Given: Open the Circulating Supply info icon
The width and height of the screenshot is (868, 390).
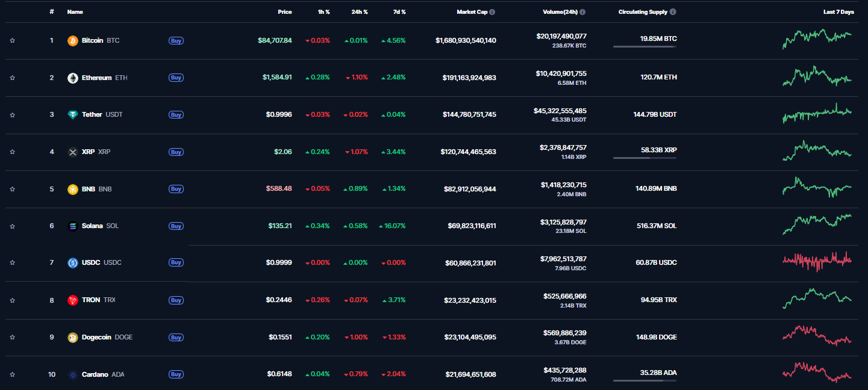Looking at the screenshot, I should coord(673,12).
